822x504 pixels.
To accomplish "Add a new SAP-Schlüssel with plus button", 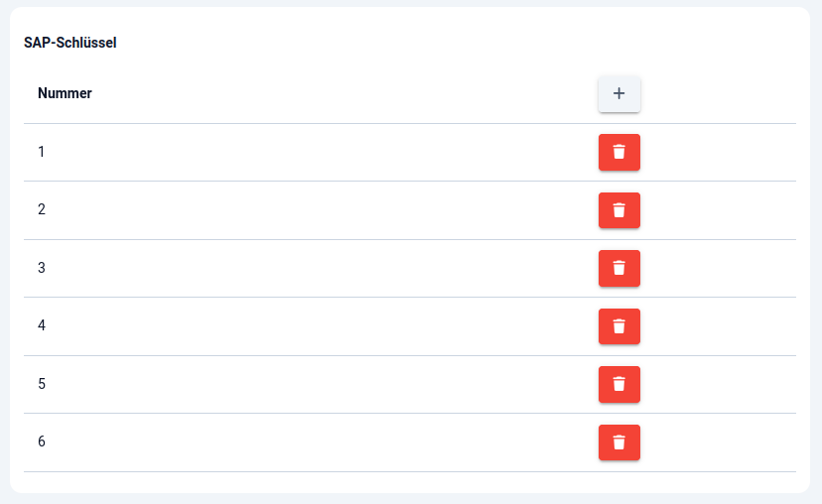I will (x=619, y=93).
